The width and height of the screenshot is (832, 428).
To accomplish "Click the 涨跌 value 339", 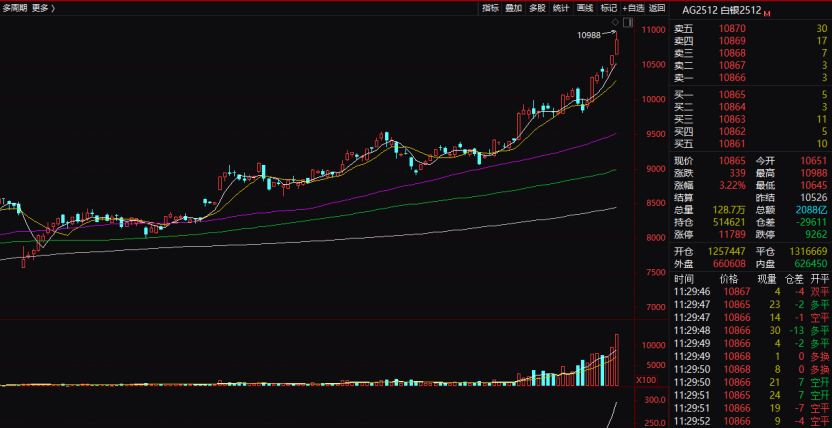I will pos(737,173).
